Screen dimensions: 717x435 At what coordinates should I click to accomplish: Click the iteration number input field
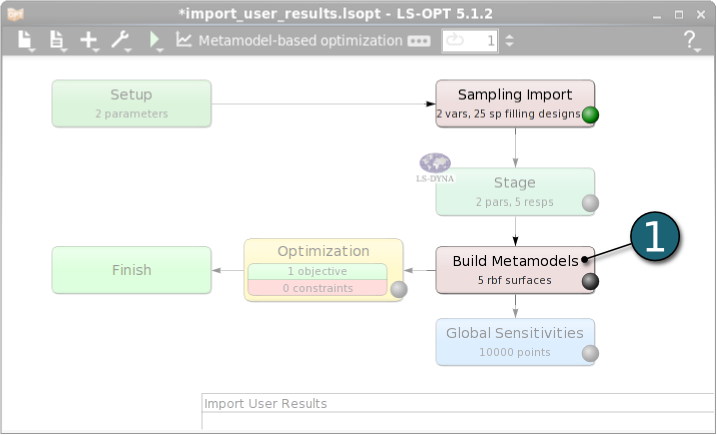470,41
